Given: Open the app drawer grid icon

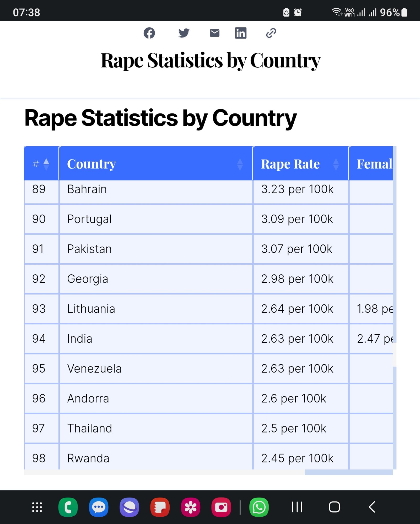Looking at the screenshot, I should 37,507.
